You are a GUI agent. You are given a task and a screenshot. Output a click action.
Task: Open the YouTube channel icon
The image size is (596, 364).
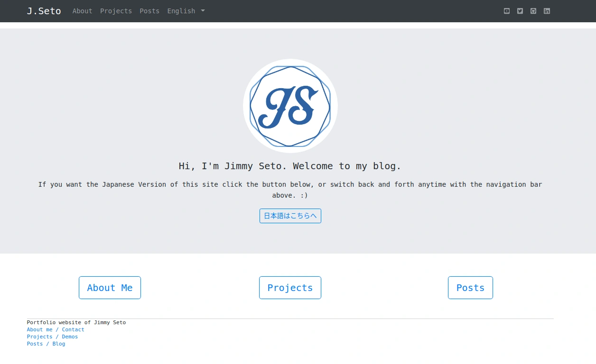[507, 11]
